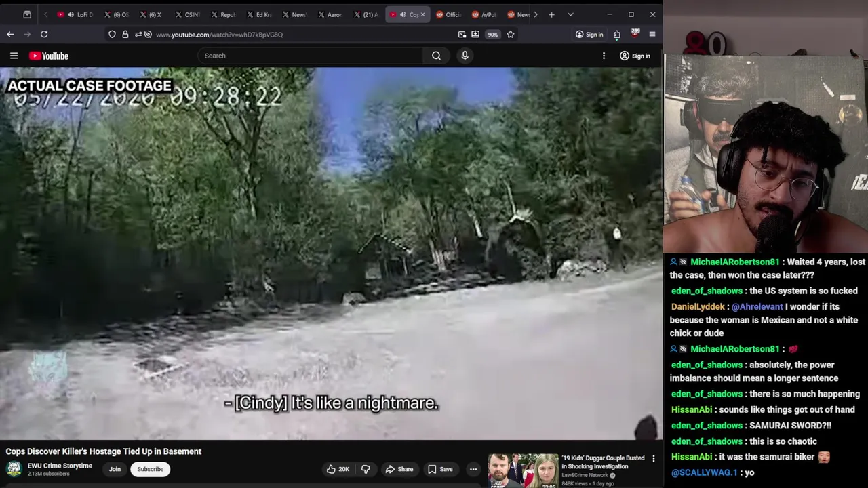Reset the 90% zoom level indicator
Viewport: 868px width, 488px height.
coord(493,34)
